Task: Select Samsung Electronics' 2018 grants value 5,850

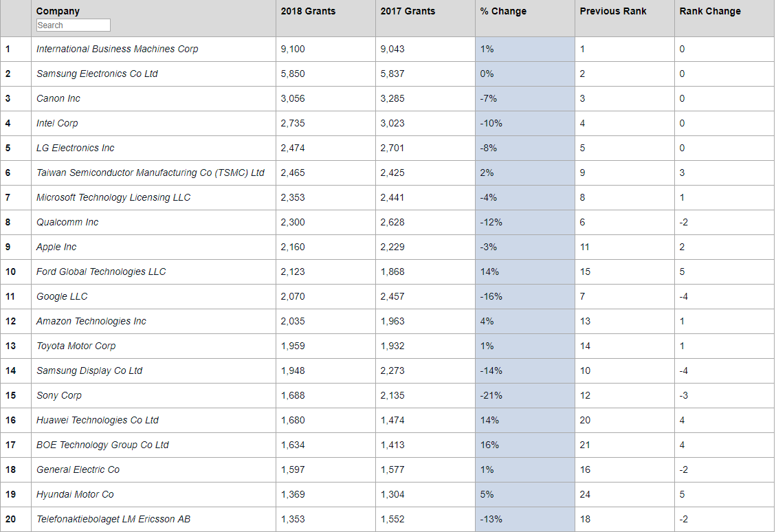Action: click(x=293, y=74)
